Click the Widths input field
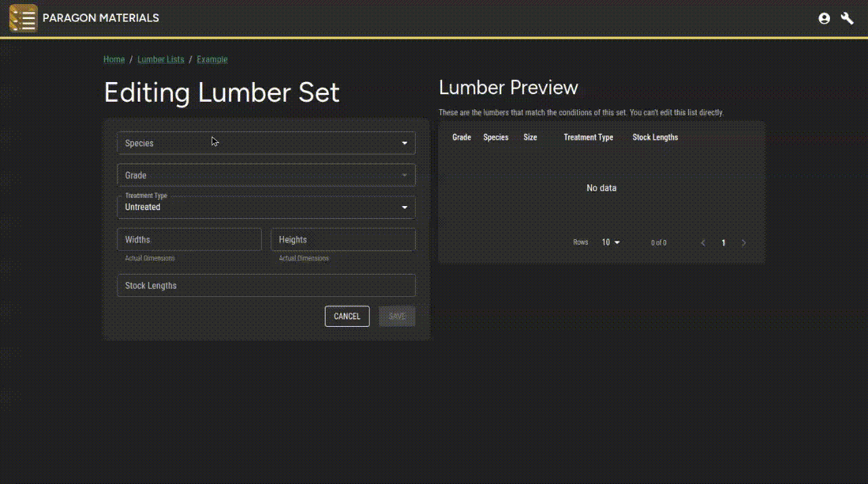 click(x=189, y=239)
